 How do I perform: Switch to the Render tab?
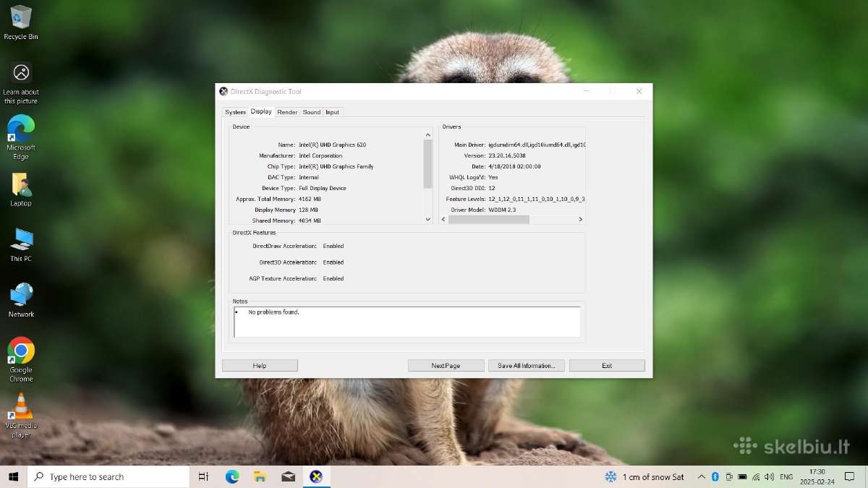(x=287, y=112)
